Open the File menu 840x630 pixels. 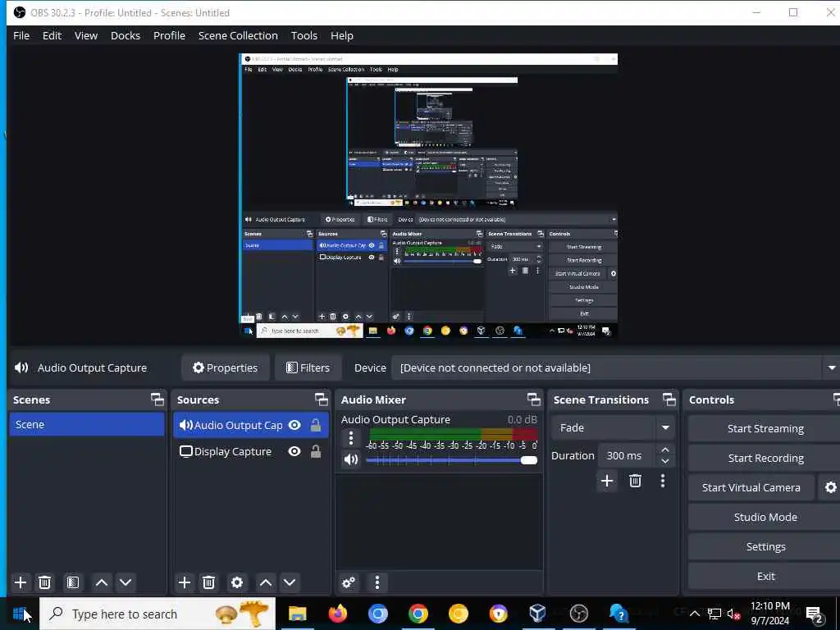click(21, 35)
